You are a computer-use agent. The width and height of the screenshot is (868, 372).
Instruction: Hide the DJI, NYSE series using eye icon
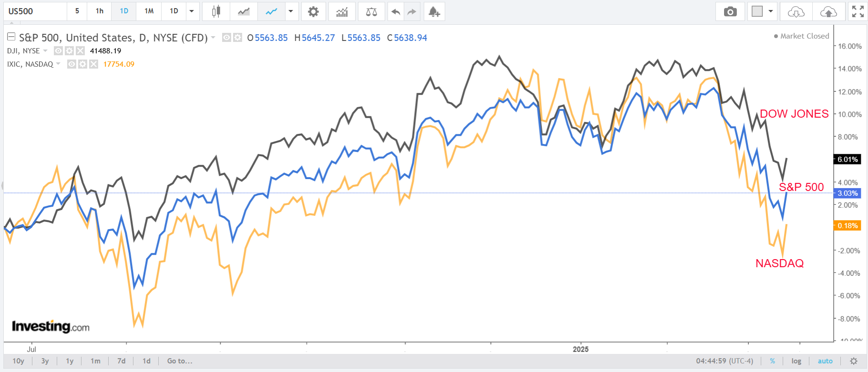pyautogui.click(x=58, y=51)
